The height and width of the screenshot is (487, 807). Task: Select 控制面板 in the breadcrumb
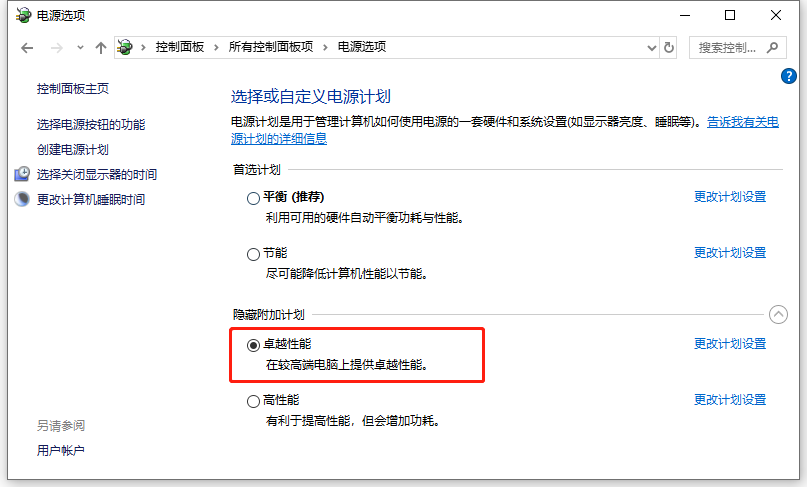click(180, 47)
